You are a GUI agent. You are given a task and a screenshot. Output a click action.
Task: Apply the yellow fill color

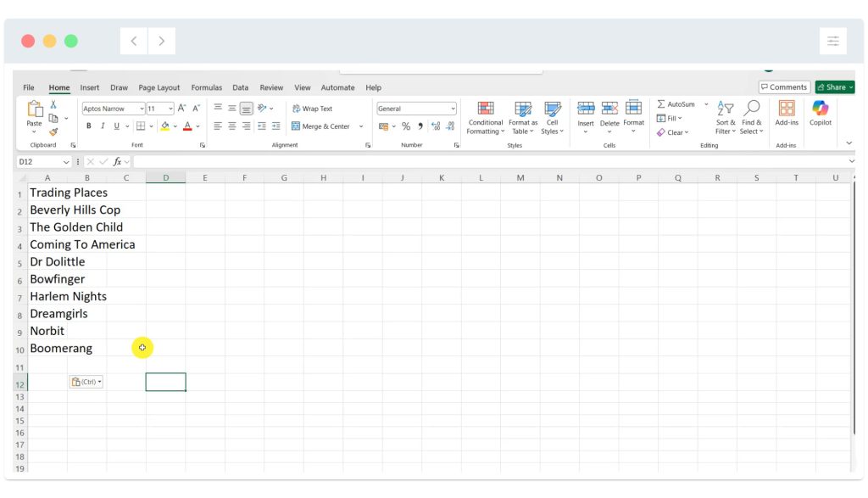(165, 126)
